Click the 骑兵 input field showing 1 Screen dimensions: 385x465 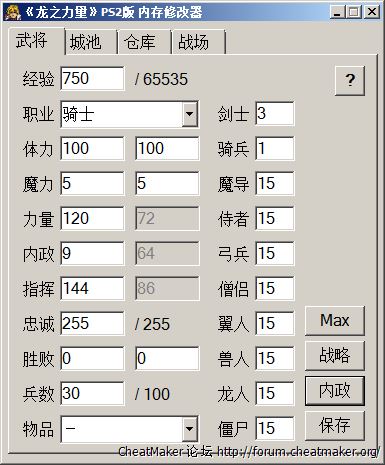pos(275,148)
